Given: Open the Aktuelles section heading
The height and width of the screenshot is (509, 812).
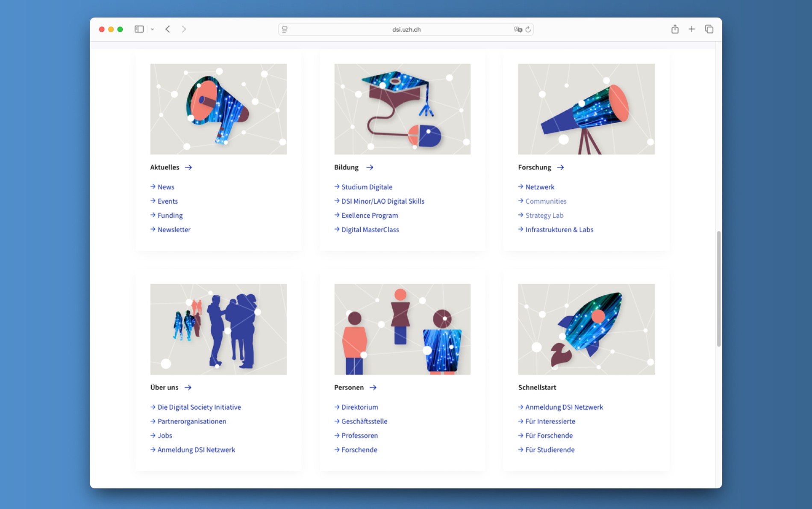Looking at the screenshot, I should click(x=165, y=167).
